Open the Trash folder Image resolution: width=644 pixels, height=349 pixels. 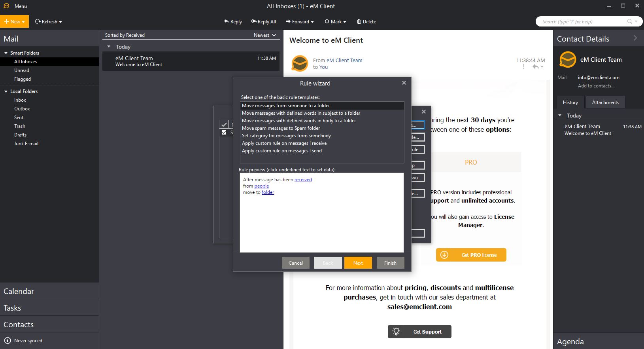[x=49, y=126]
